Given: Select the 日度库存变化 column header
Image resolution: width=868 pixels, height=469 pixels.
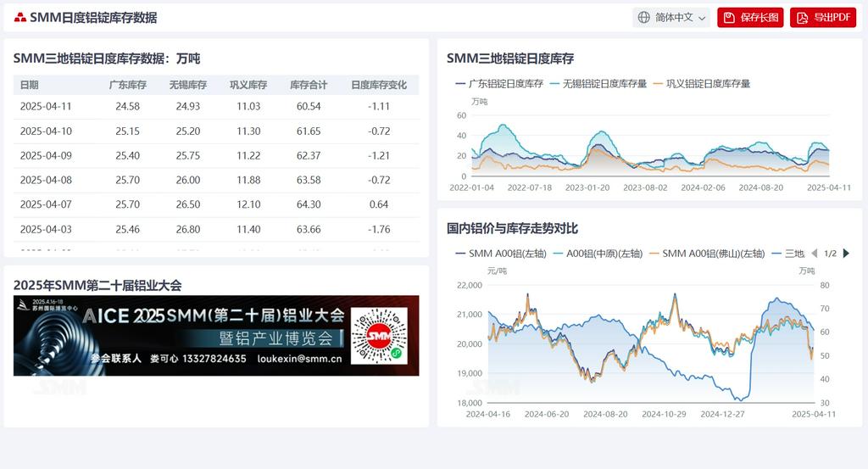Looking at the screenshot, I should pos(379,85).
